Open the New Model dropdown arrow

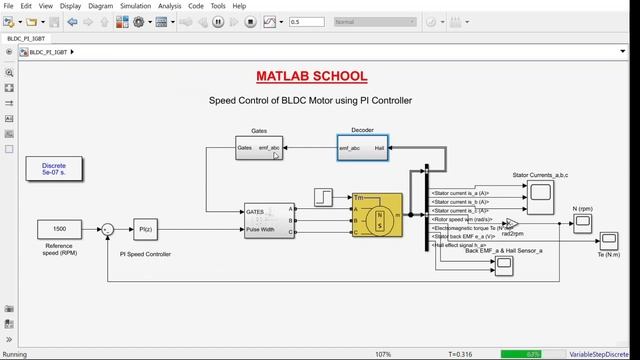[20, 22]
